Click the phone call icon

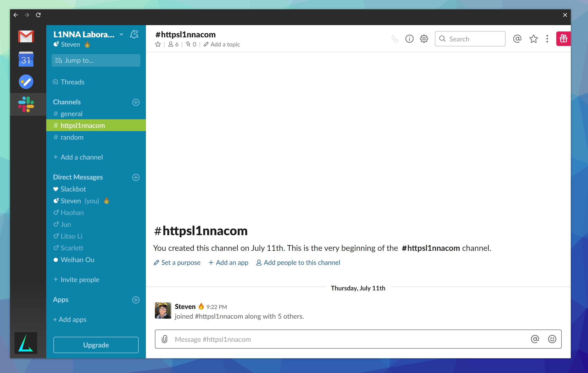tap(395, 39)
